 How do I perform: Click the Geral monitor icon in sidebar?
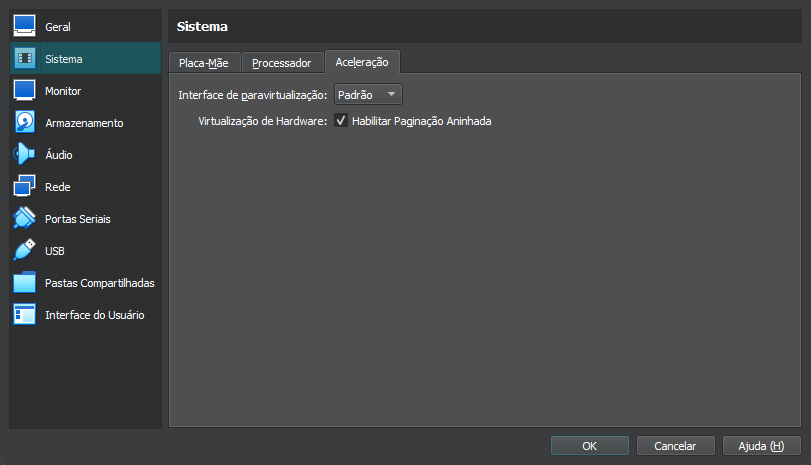point(25,27)
